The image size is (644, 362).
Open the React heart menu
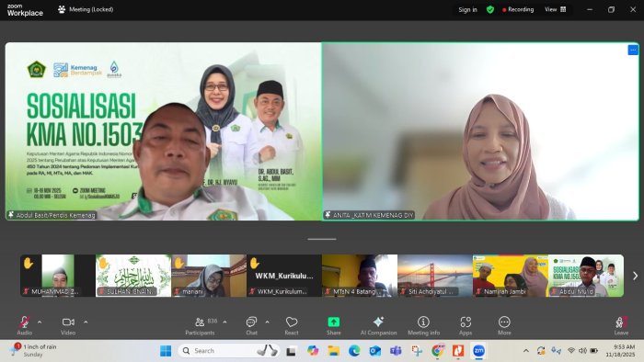tap(292, 325)
